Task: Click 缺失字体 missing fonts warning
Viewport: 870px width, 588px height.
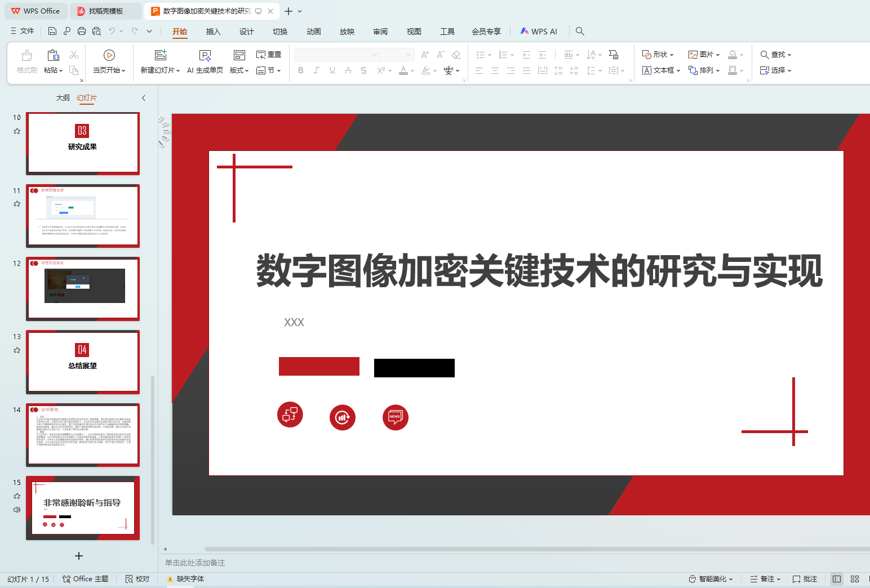Action: 185,579
